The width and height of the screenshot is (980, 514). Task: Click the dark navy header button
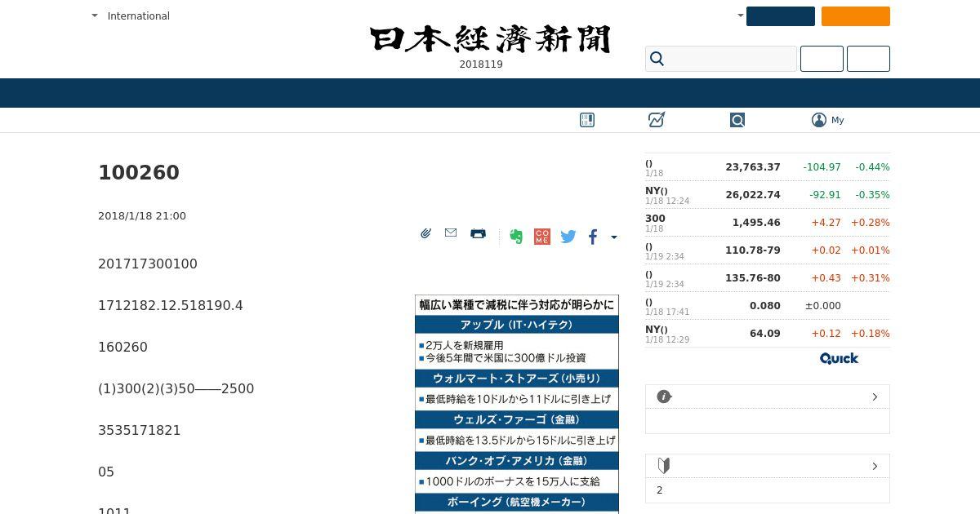pyautogui.click(x=781, y=16)
